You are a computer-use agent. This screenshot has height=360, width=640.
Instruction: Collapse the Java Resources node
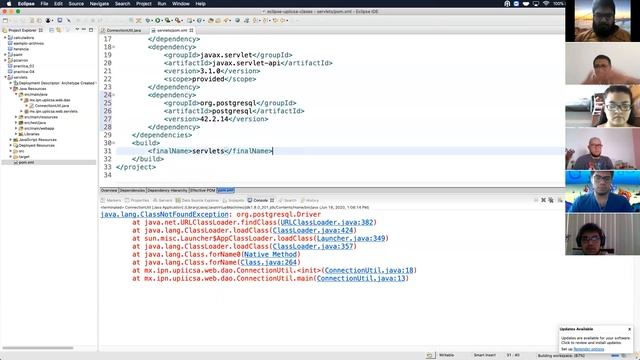coord(11,89)
